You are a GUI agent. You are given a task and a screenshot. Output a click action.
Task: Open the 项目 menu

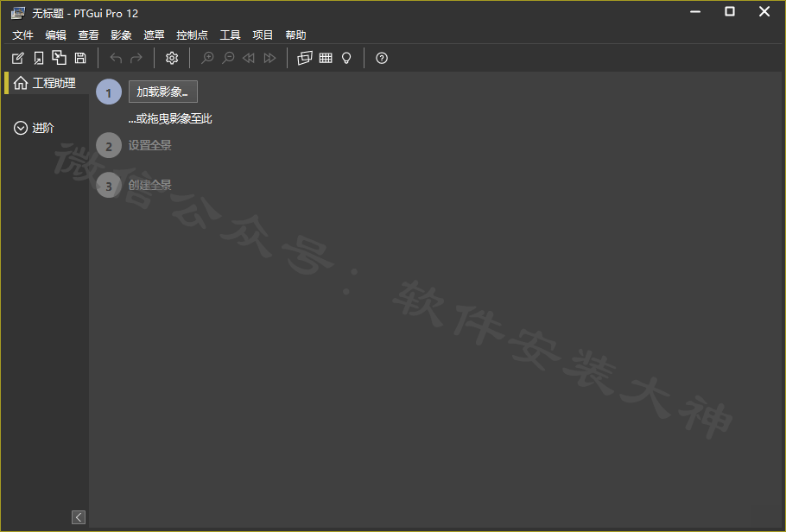click(263, 35)
